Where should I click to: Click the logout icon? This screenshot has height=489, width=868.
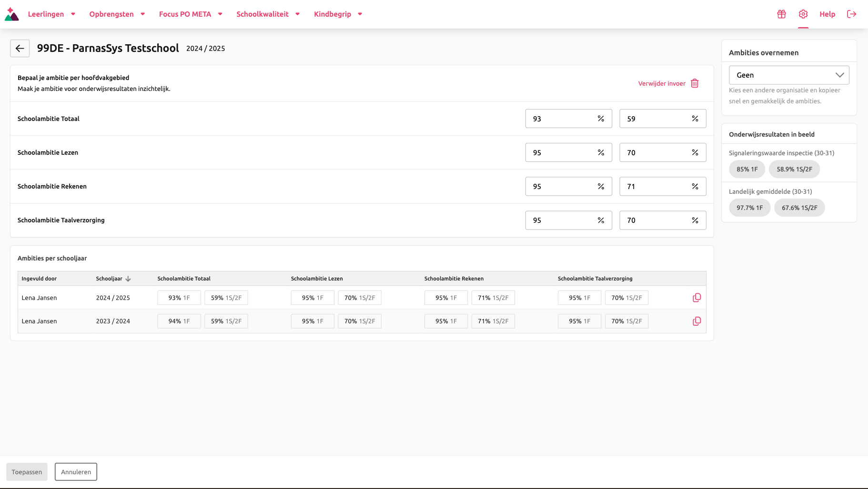(x=852, y=14)
